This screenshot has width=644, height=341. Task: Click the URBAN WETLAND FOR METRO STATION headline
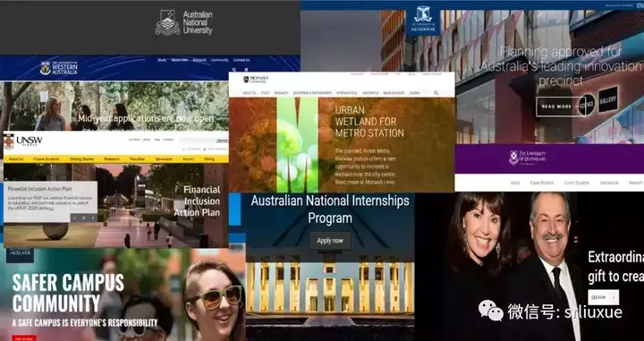[x=369, y=122]
